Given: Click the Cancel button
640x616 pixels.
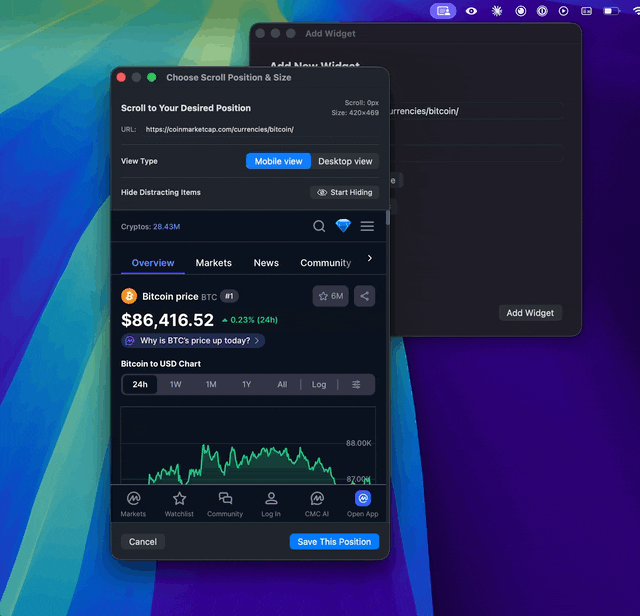Looking at the screenshot, I should tap(143, 542).
